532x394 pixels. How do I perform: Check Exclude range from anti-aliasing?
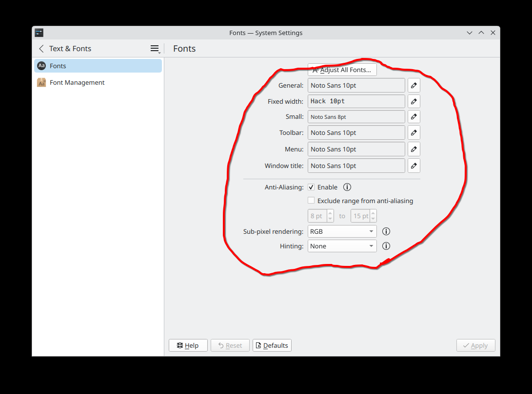311,201
